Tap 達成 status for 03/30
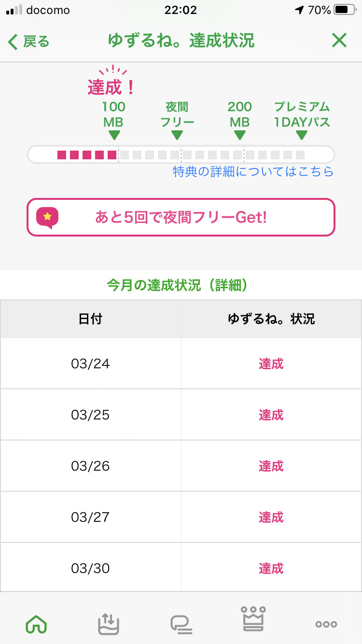The width and height of the screenshot is (362, 644). pos(271,568)
